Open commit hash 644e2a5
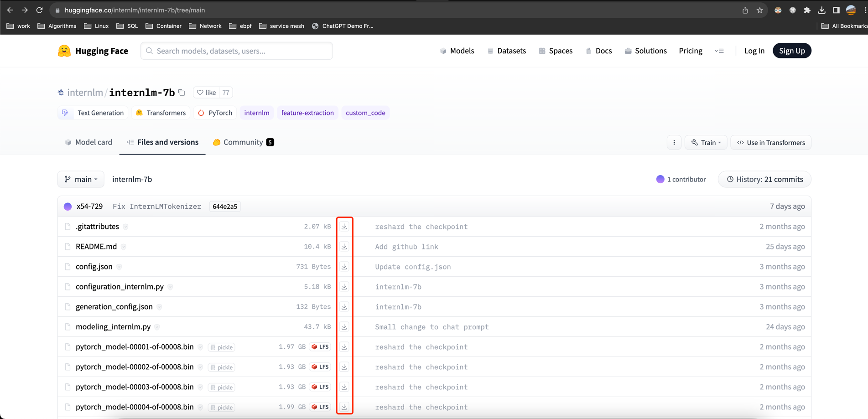This screenshot has width=868, height=419. (225, 207)
